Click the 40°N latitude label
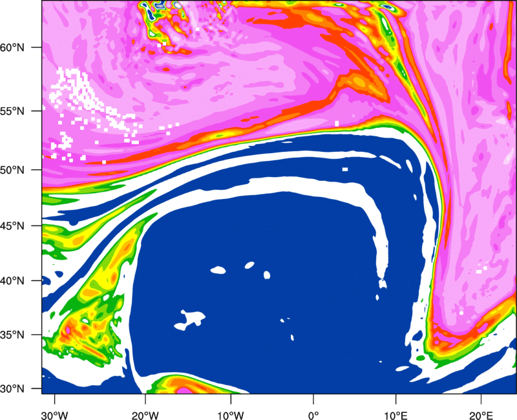Image resolution: width=517 pixels, height=420 pixels. point(12,281)
